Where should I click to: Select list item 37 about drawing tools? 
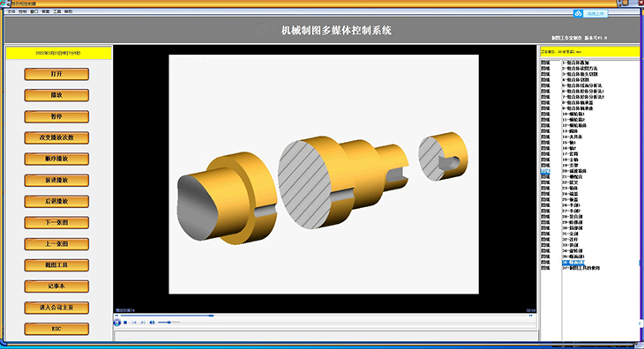click(x=580, y=268)
